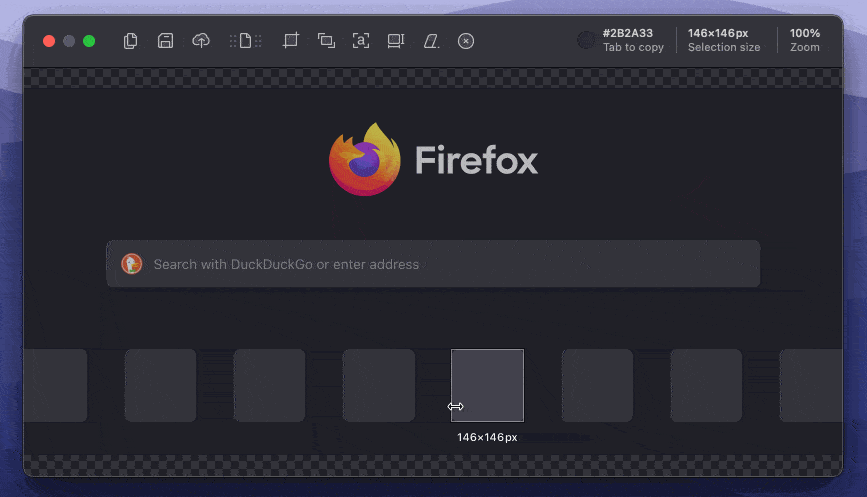Click the screen with panel icon
Viewport: 867px width, 497px height.
(x=396, y=41)
